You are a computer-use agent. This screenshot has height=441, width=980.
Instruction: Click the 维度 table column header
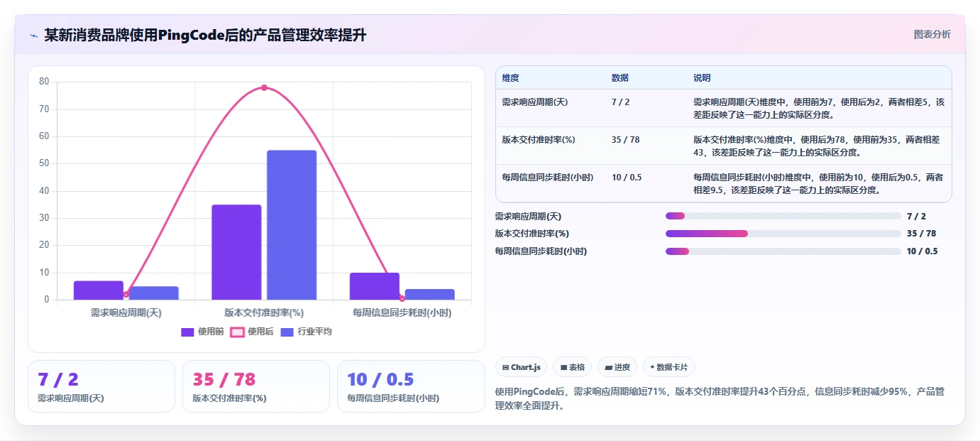click(510, 78)
